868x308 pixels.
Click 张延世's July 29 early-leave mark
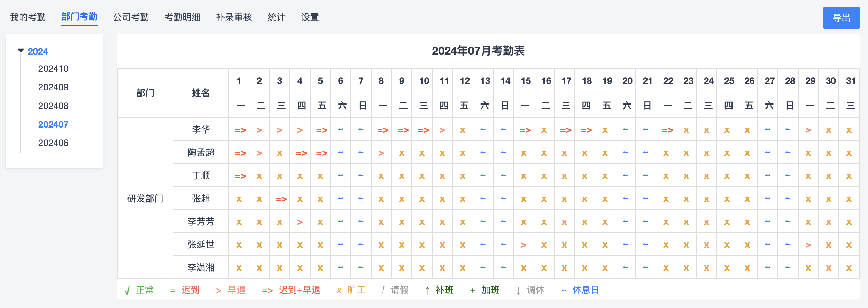(808, 245)
